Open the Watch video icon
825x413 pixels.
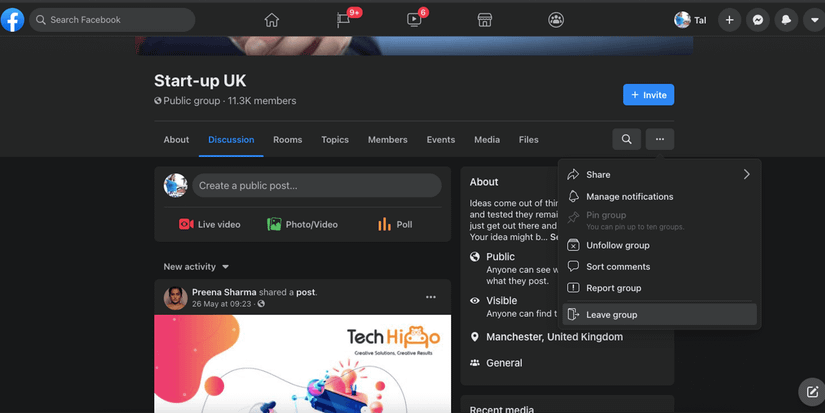pos(414,20)
